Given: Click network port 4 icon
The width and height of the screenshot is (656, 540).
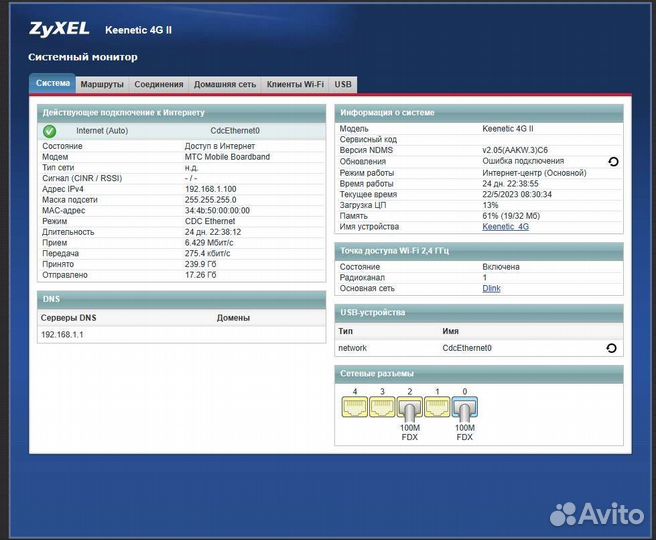Looking at the screenshot, I should coord(355,407).
